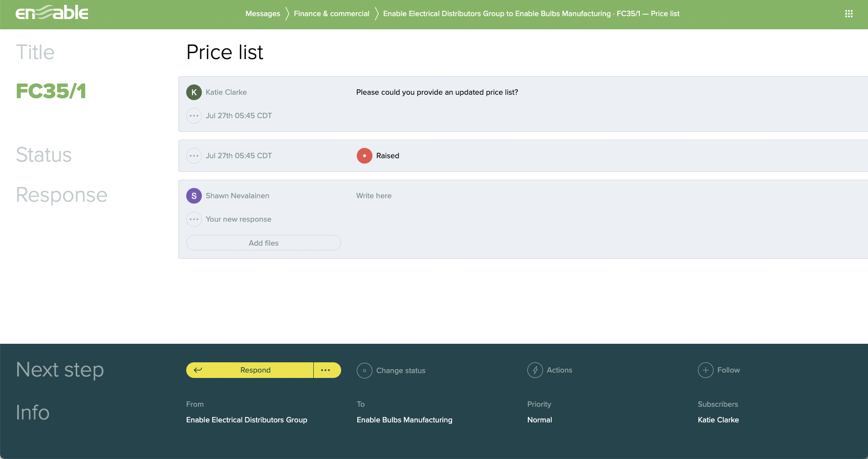Expand more options next to Respond button
868x459 pixels.
pos(326,370)
